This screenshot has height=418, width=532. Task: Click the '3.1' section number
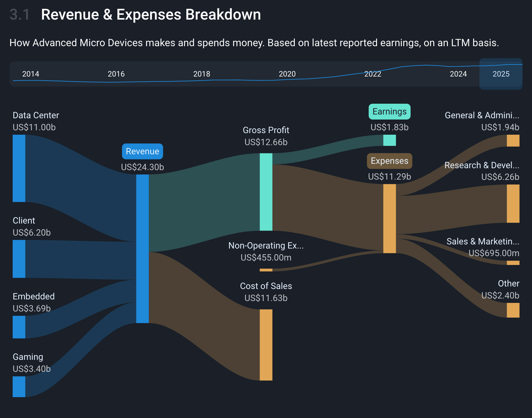[20, 15]
